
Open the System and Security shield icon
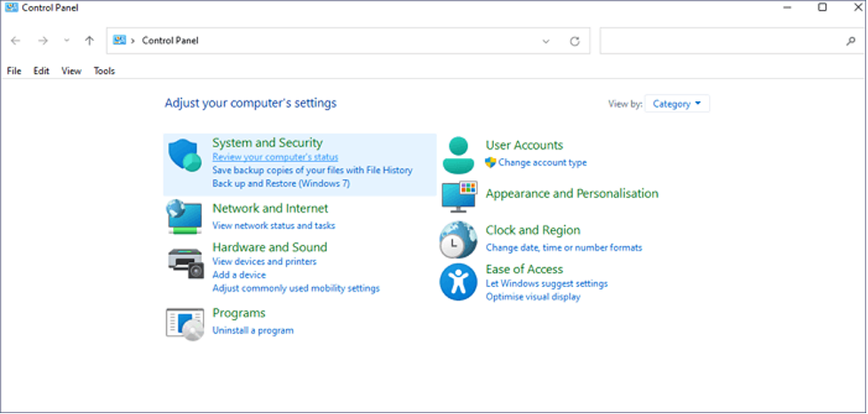click(184, 155)
